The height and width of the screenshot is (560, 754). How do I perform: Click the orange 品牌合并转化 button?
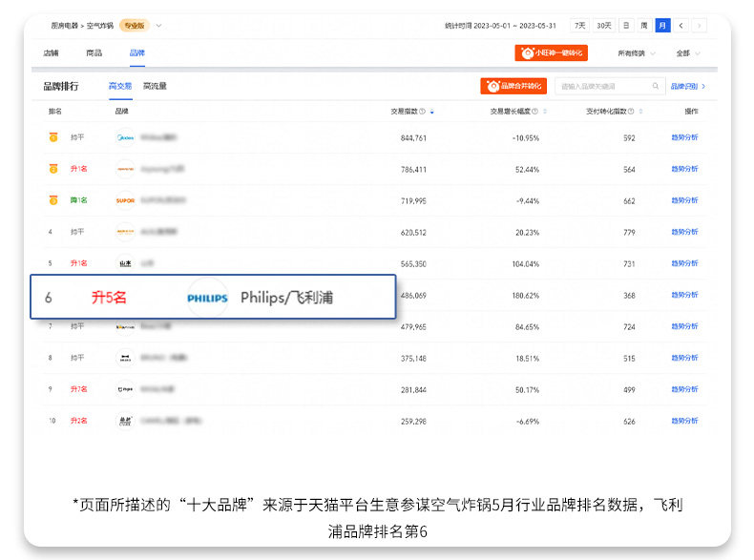point(513,86)
